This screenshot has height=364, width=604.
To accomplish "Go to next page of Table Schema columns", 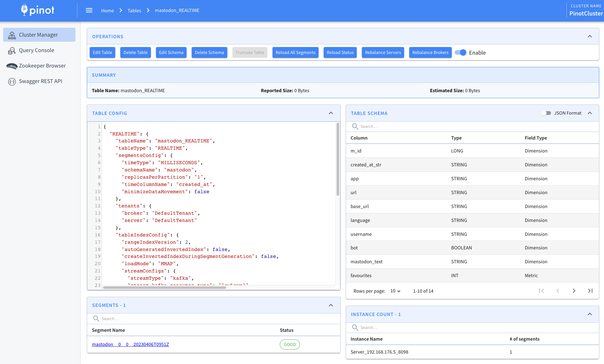I will click(574, 291).
